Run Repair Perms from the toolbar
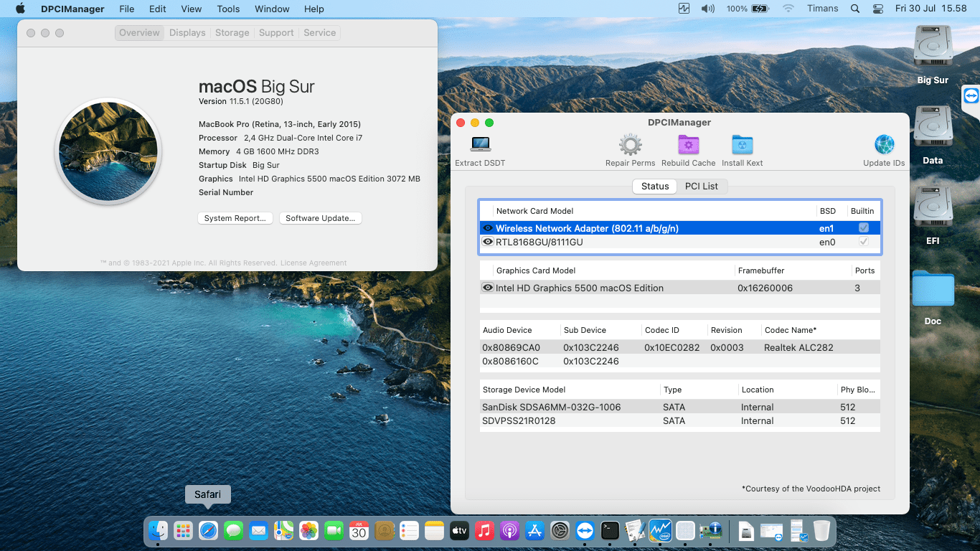 [x=630, y=144]
